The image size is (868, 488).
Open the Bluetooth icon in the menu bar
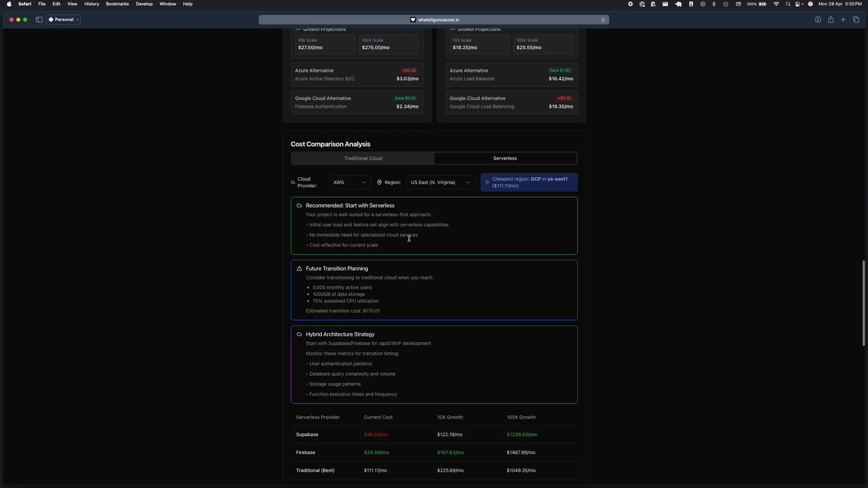(x=714, y=4)
